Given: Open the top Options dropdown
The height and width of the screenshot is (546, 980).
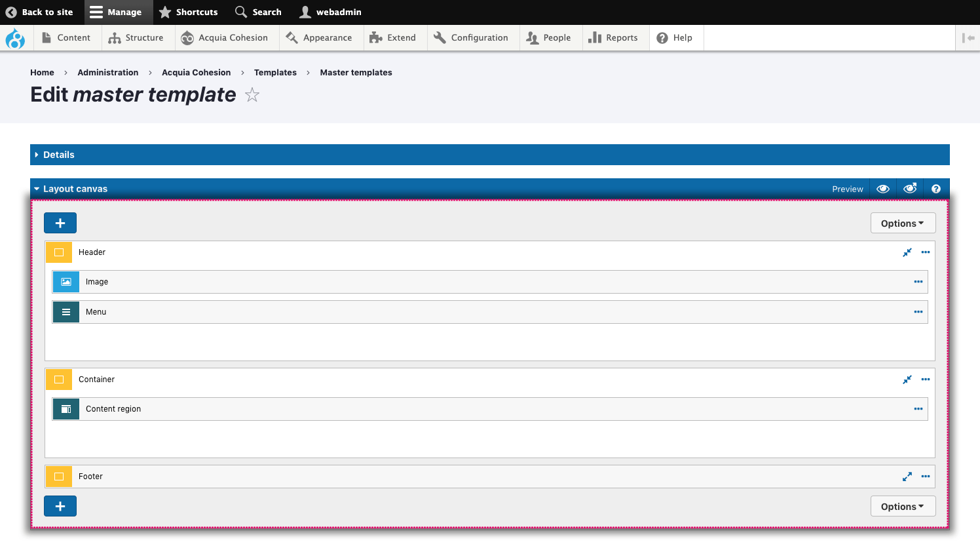Looking at the screenshot, I should coord(902,223).
